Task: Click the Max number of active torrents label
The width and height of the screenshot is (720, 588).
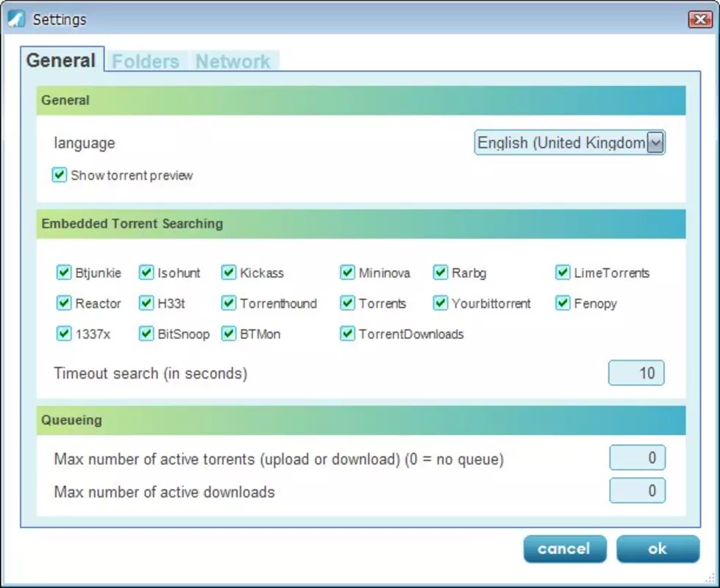Action: click(x=279, y=459)
